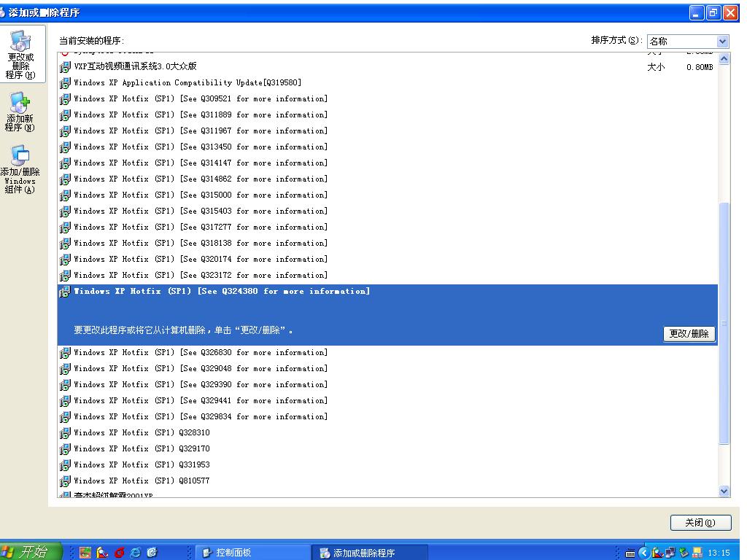Screen dimensions: 747x560
Task: Click the installer icon for Hotfix Q328310
Action: pyautogui.click(x=65, y=433)
